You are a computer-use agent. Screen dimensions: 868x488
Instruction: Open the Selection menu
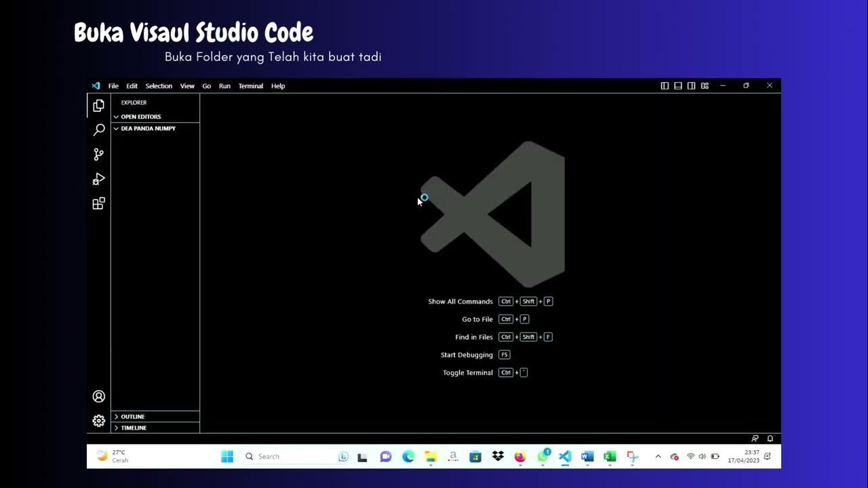click(159, 86)
